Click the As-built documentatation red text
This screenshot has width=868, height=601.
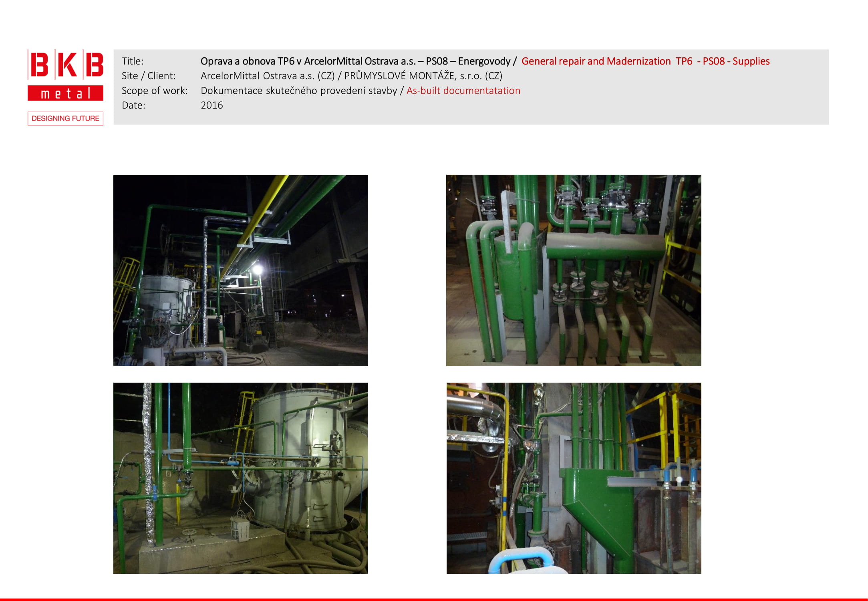pyautogui.click(x=463, y=91)
